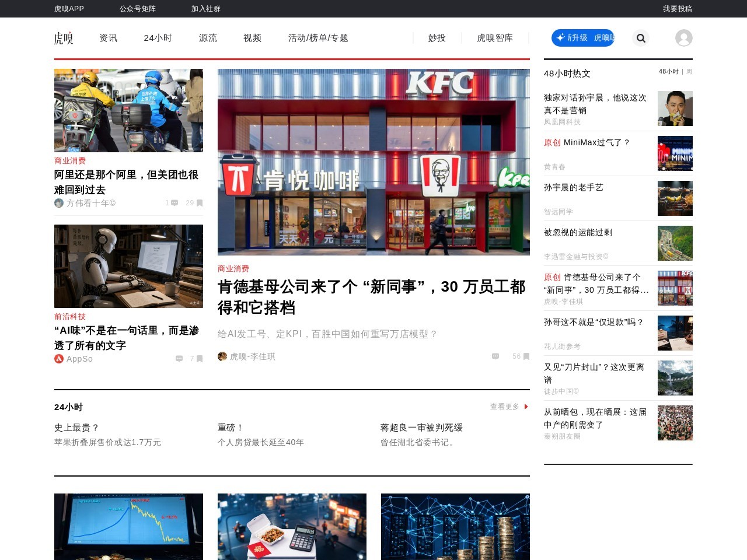
Task: Click crowd thumbnail for 晒展 article
Action: 675,423
